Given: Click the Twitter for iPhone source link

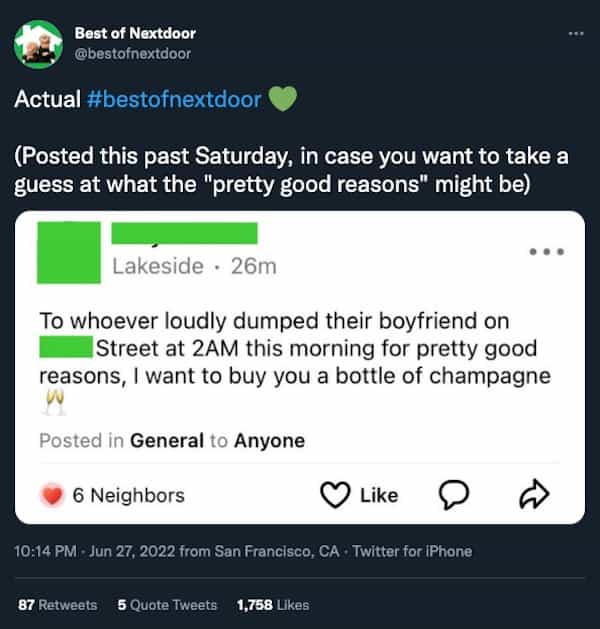Looking at the screenshot, I should click(412, 552).
